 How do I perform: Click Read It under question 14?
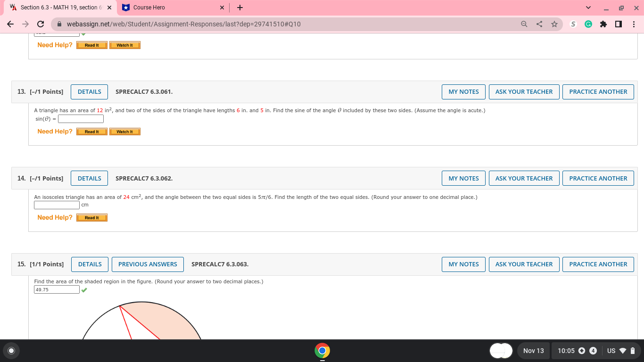coord(91,217)
